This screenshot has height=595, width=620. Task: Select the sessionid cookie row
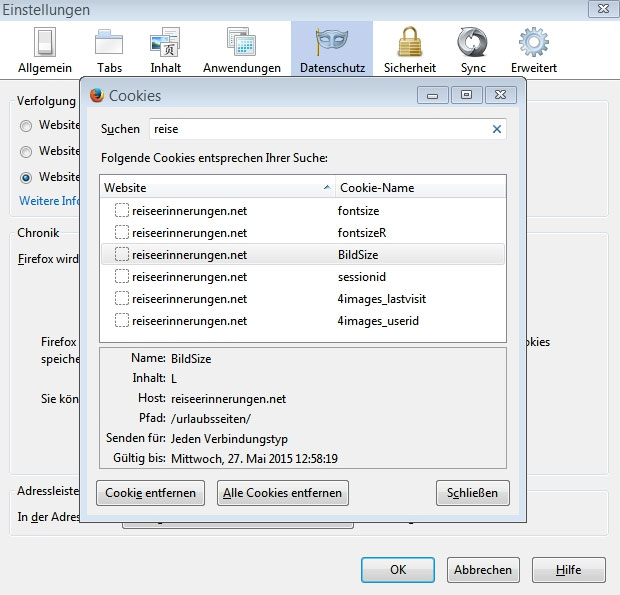pos(302,277)
